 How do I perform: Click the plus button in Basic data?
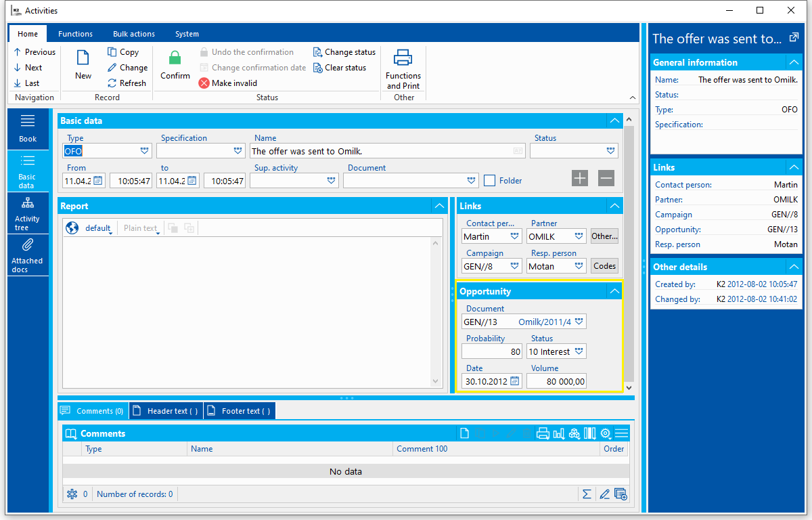pos(580,178)
